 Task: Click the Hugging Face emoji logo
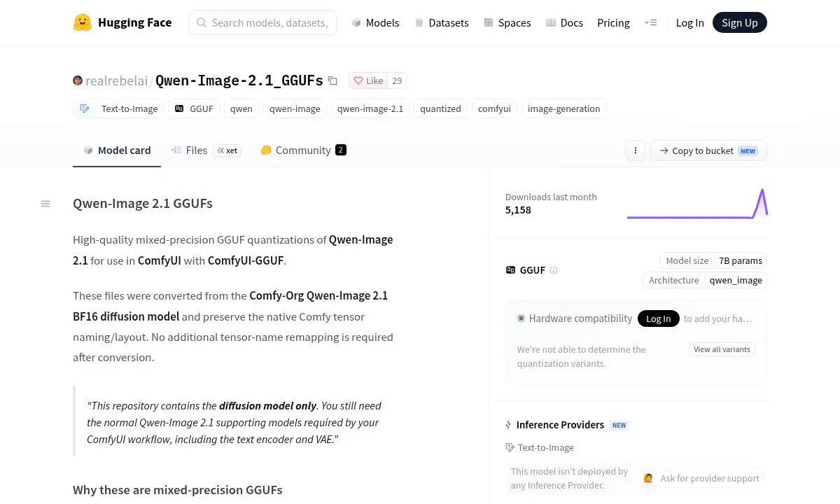[x=83, y=22]
